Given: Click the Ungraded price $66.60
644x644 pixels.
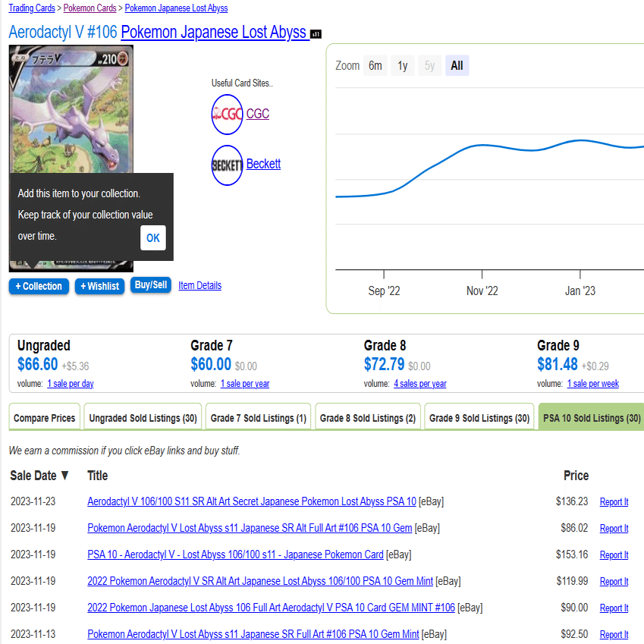Looking at the screenshot, I should pyautogui.click(x=37, y=364).
